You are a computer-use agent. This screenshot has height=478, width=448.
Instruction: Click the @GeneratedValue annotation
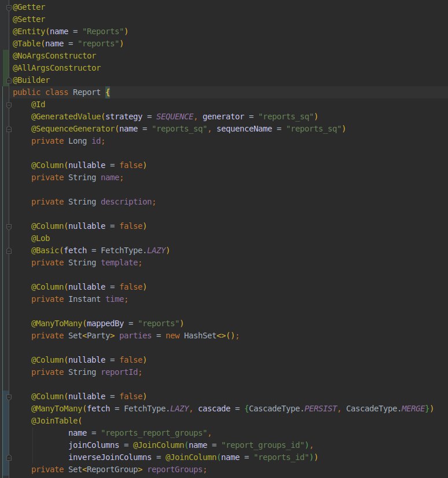(x=66, y=117)
